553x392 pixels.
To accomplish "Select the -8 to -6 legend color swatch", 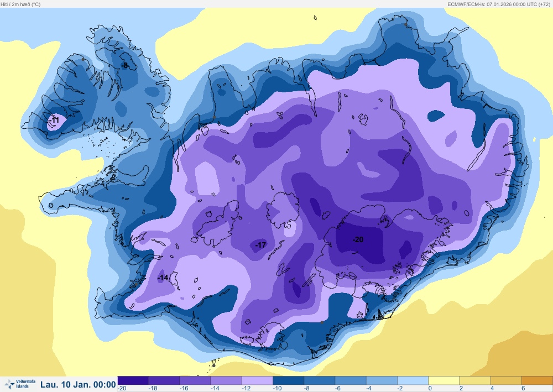I will click(320, 380).
